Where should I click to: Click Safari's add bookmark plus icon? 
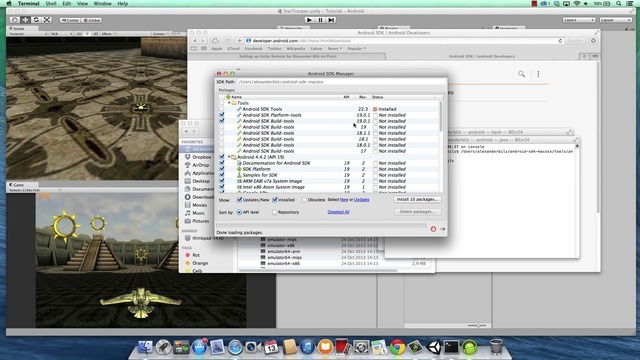click(240, 41)
